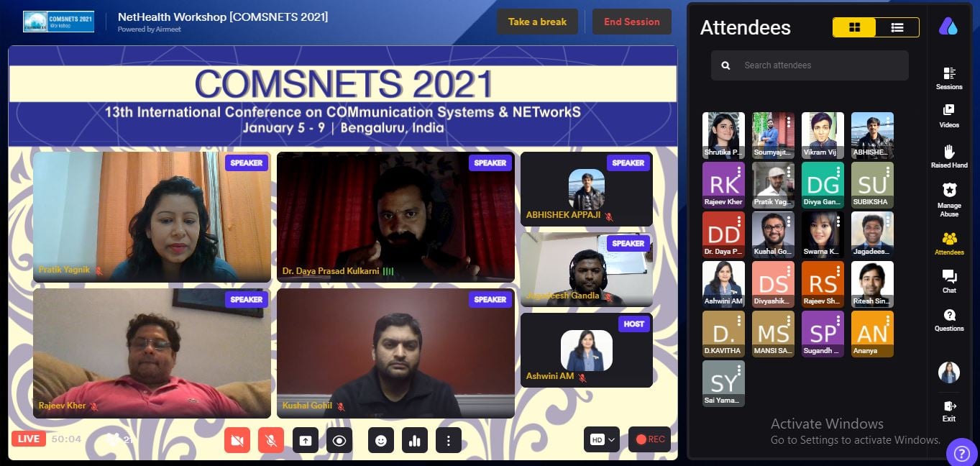The image size is (980, 466).
Task: Expand the HD quality dropdown
Action: pos(602,439)
